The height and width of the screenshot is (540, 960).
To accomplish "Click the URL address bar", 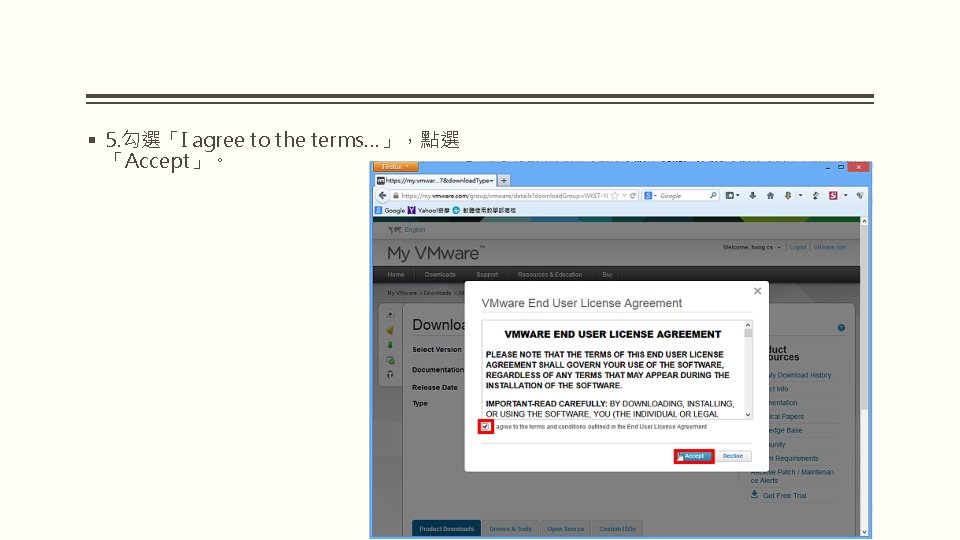I will (x=504, y=196).
